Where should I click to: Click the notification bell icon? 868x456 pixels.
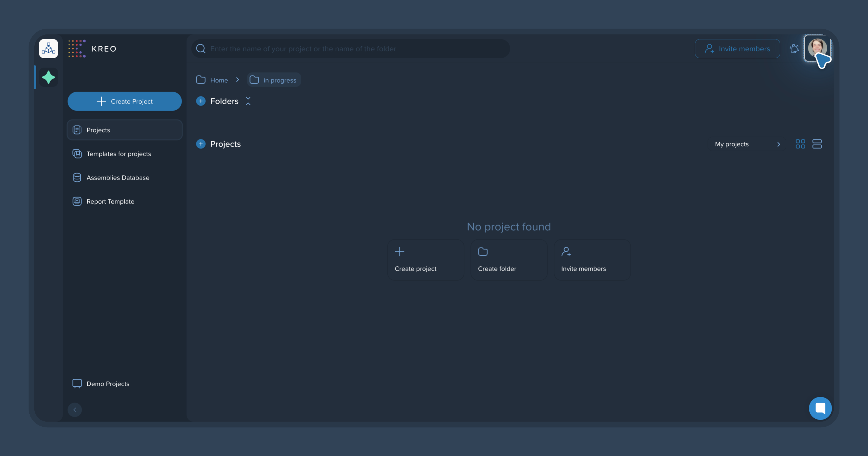click(x=794, y=48)
